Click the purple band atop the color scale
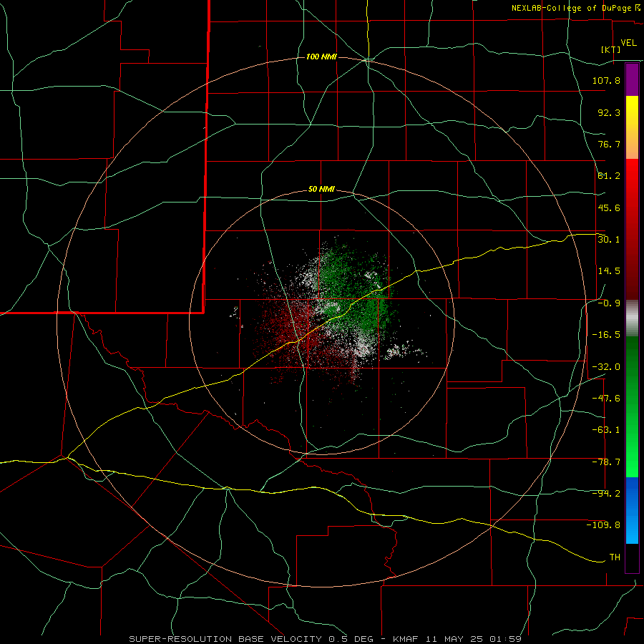644x644 pixels. [632, 79]
